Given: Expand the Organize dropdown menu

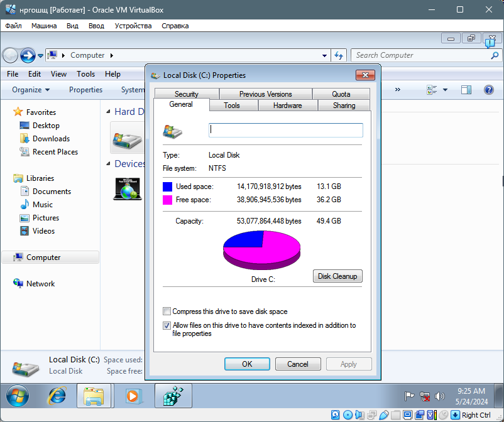Looking at the screenshot, I should click(31, 90).
